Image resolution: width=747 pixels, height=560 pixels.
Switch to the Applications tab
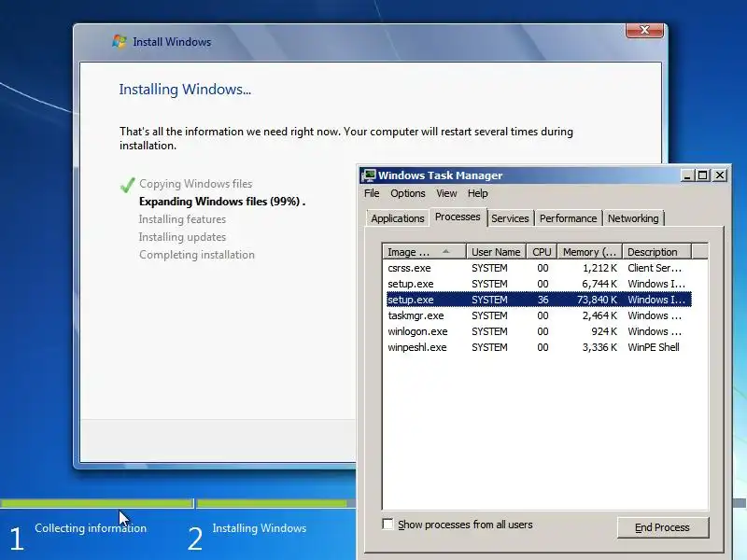pos(398,218)
